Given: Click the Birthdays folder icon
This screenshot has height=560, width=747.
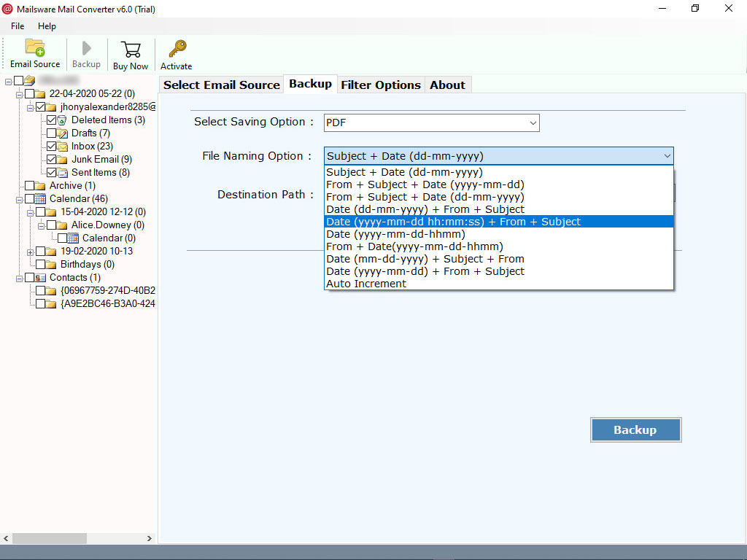Looking at the screenshot, I should (52, 264).
